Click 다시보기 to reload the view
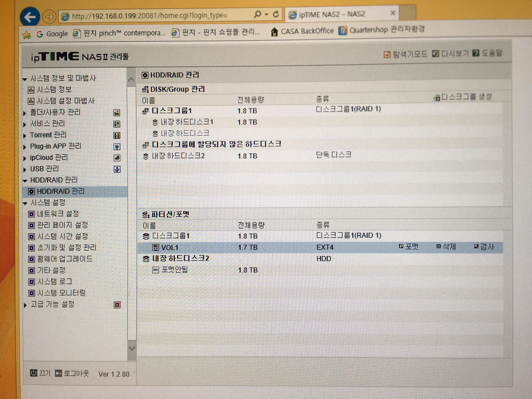 click(x=450, y=54)
